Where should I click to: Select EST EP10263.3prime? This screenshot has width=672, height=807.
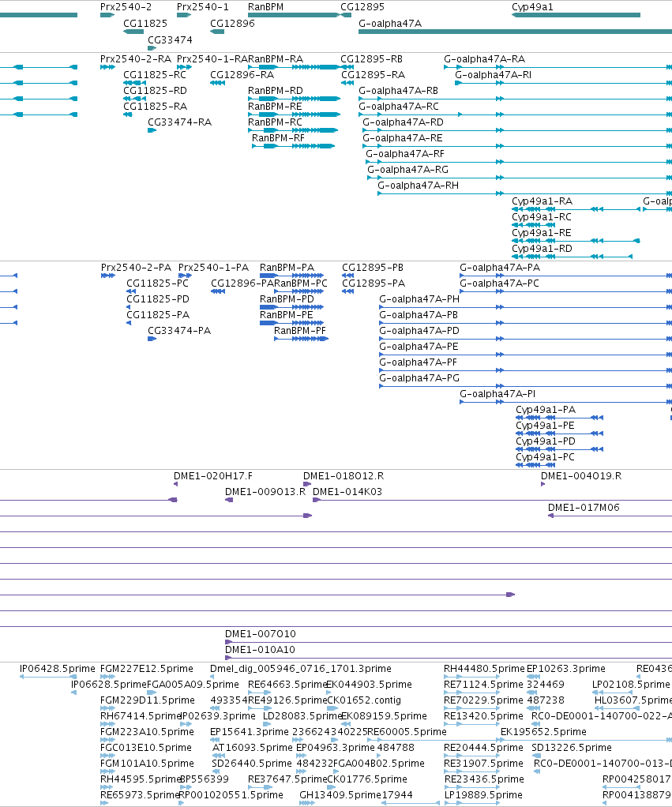click(x=566, y=669)
